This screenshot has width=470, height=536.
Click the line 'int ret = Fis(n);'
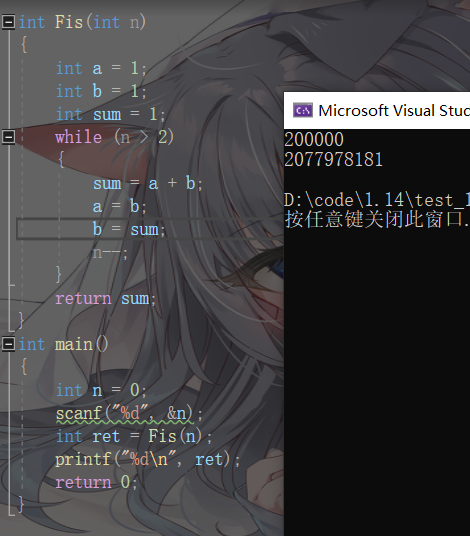click(x=134, y=437)
